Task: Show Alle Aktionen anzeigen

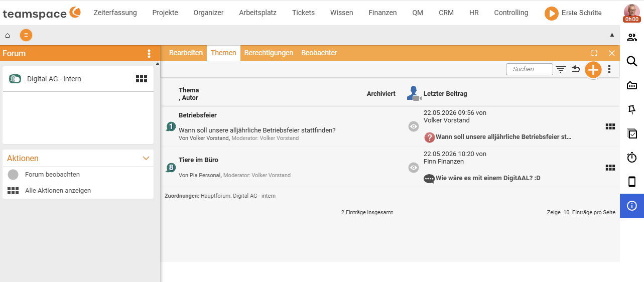Action: coord(58,191)
